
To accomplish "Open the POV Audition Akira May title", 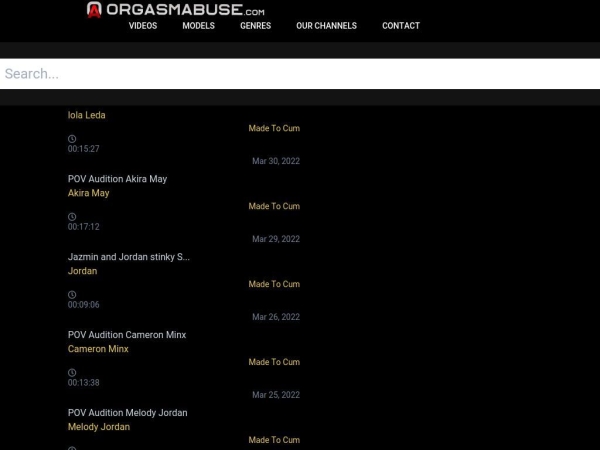I will 117,179.
